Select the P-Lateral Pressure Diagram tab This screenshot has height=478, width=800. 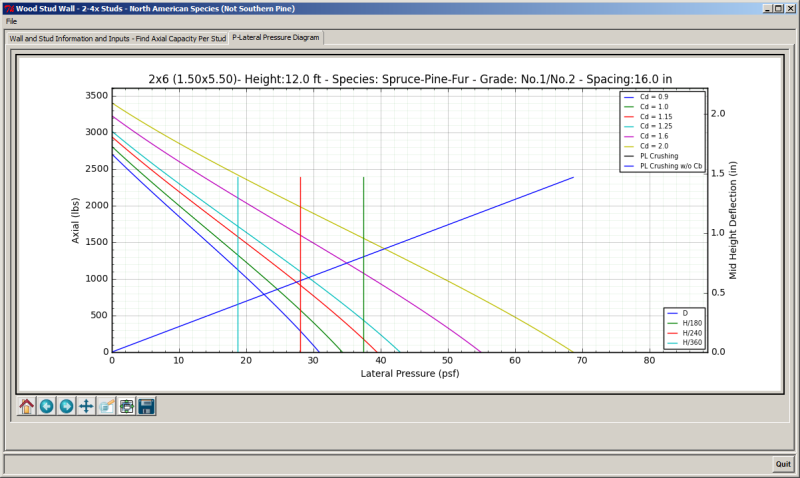(x=276, y=37)
